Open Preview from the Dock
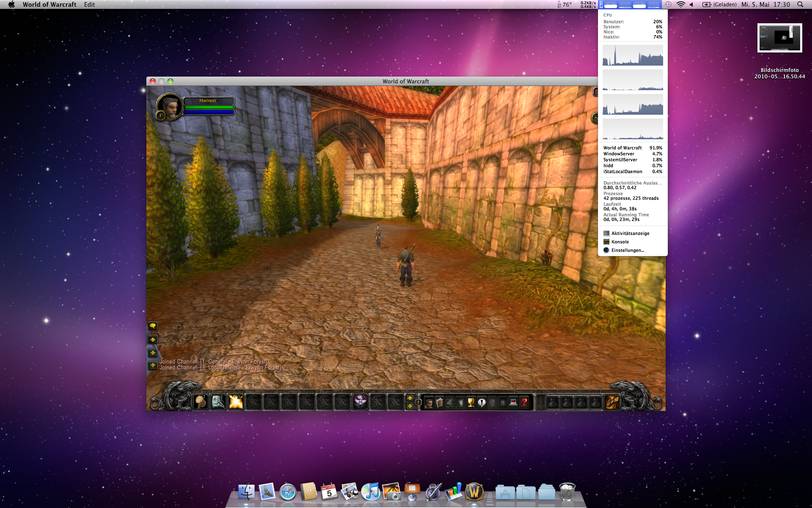The width and height of the screenshot is (812, 508). click(350, 492)
